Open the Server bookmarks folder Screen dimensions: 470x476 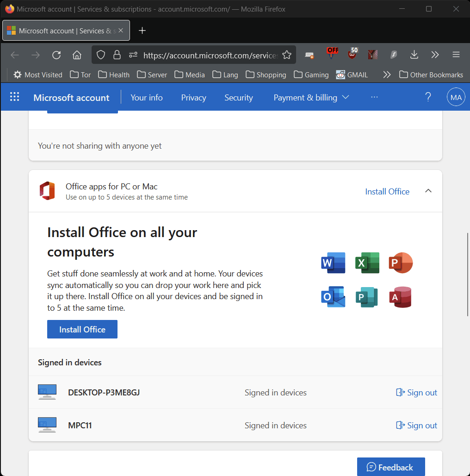point(152,75)
